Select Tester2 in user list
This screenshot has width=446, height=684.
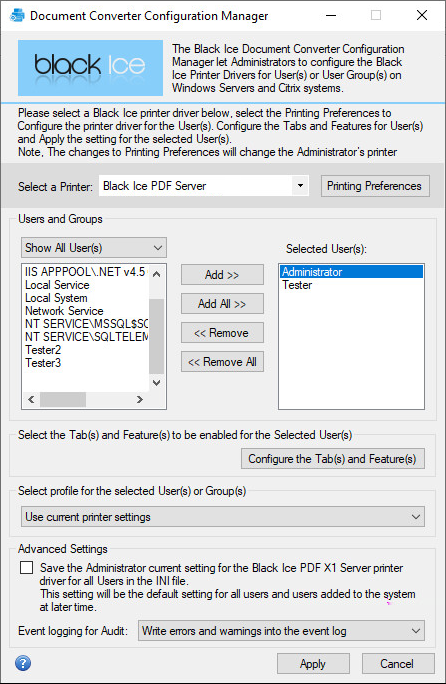point(86,350)
